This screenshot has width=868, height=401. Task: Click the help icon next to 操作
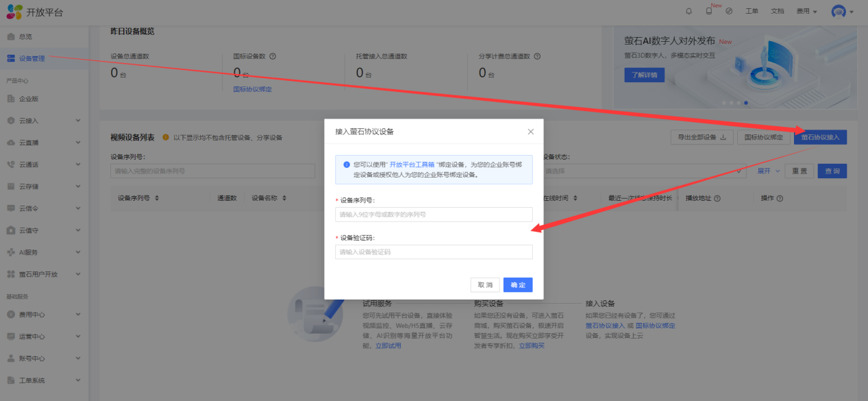coord(780,198)
